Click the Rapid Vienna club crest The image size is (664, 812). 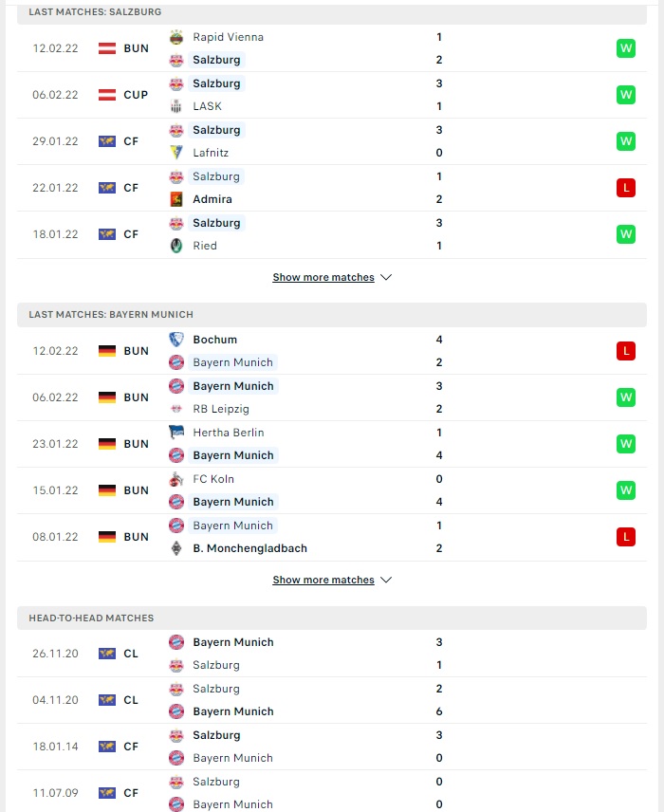coord(176,37)
